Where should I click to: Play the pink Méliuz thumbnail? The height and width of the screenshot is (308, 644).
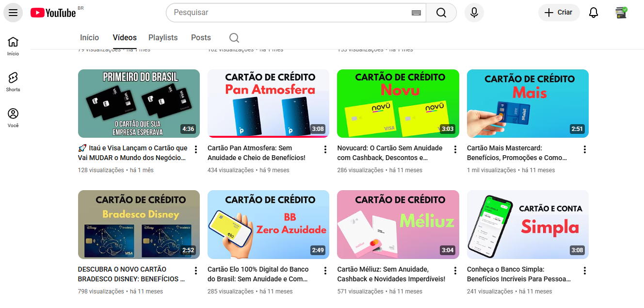[x=398, y=225]
